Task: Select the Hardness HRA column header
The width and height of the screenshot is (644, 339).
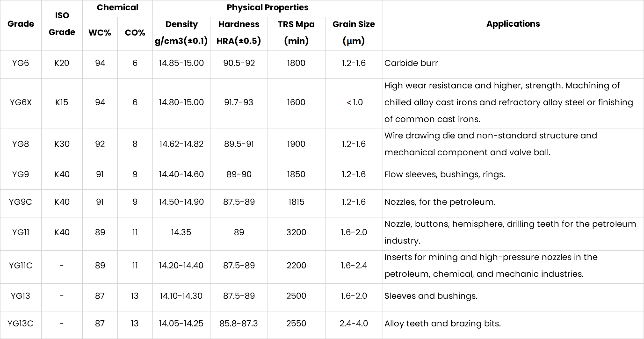Action: click(239, 33)
